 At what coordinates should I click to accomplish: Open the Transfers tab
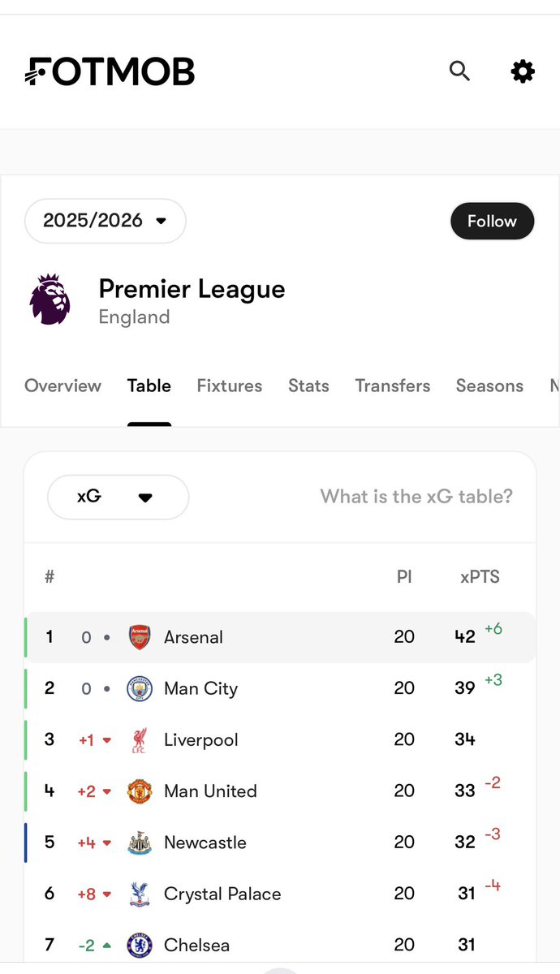click(393, 386)
